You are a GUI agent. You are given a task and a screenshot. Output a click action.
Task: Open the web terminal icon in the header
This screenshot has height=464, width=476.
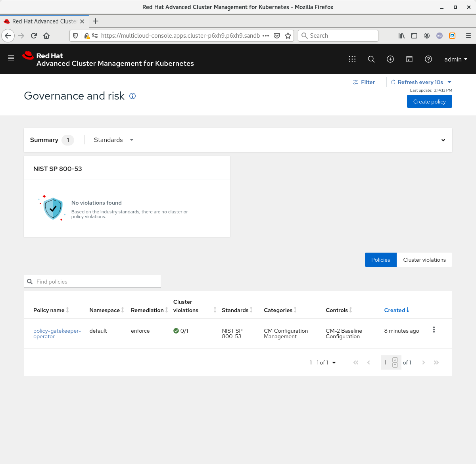click(x=409, y=59)
